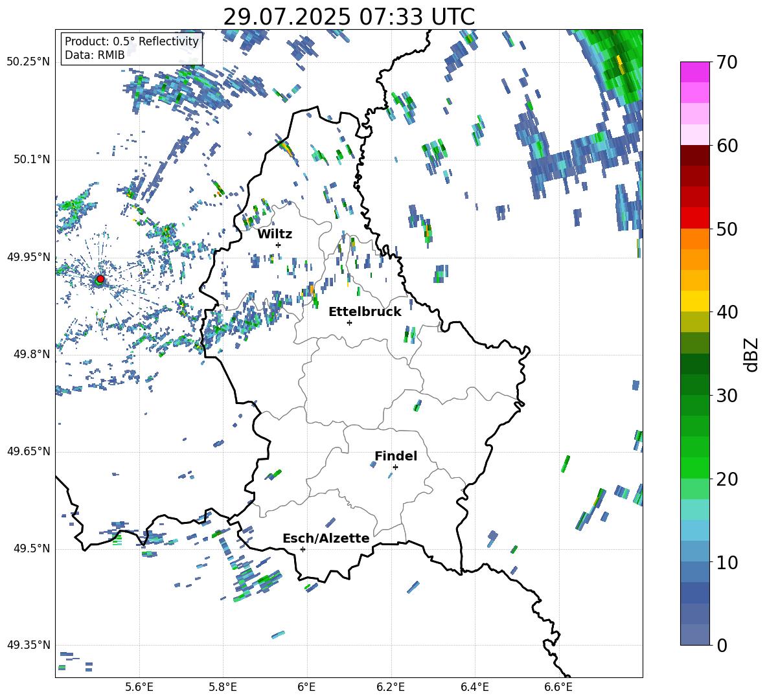Pick the yellow colorbar segment above 40
The image size is (767, 700).
(694, 301)
